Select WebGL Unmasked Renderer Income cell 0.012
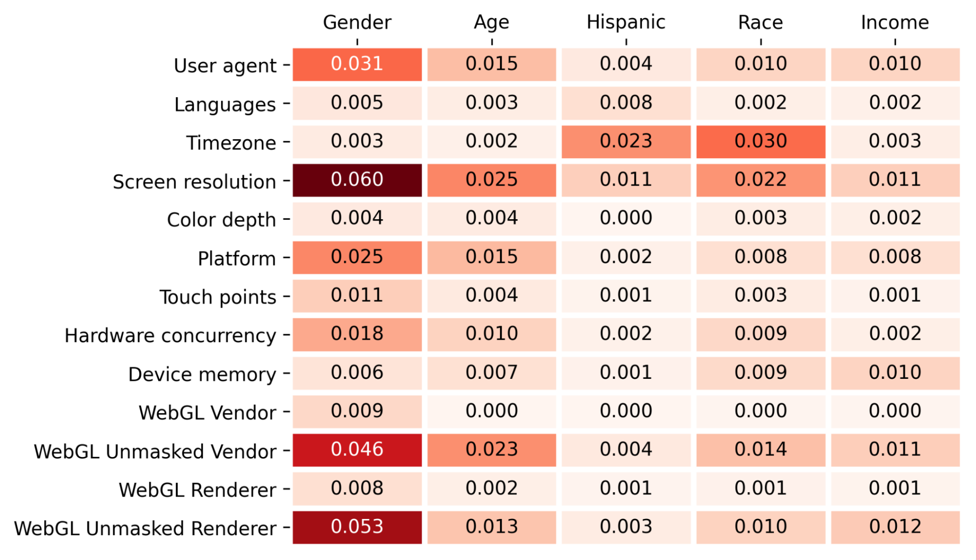The height and width of the screenshot is (560, 976). click(x=895, y=527)
